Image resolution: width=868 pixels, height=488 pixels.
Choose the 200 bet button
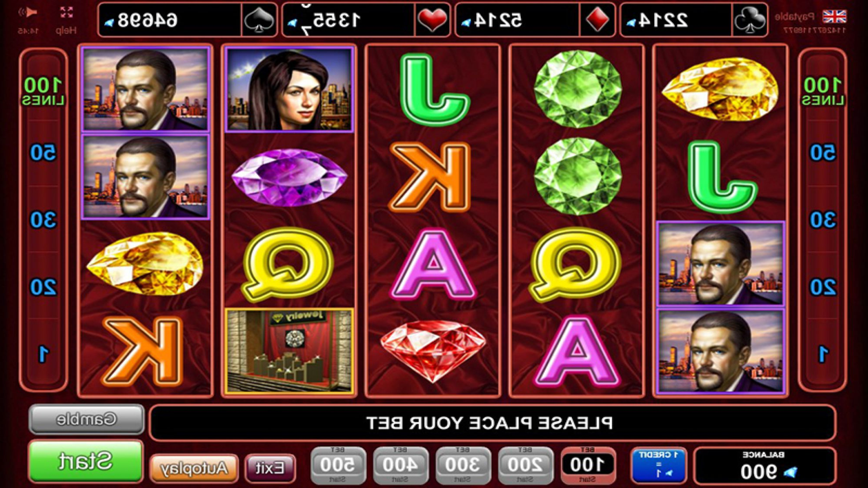(x=525, y=465)
